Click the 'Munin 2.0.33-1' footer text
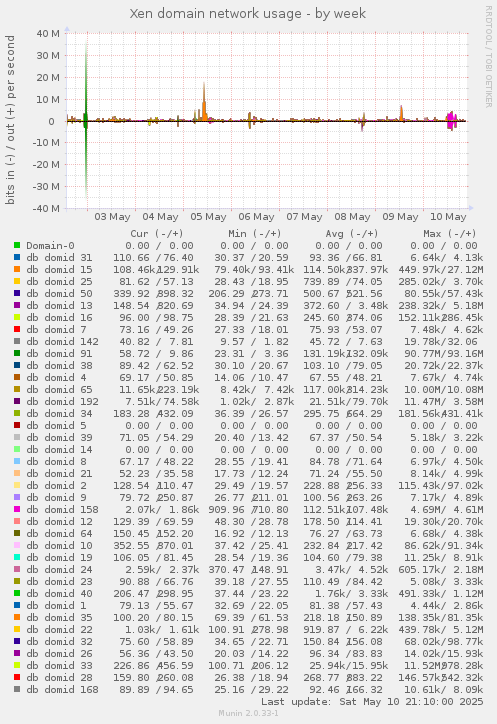The width and height of the screenshot is (497, 724). (x=248, y=713)
